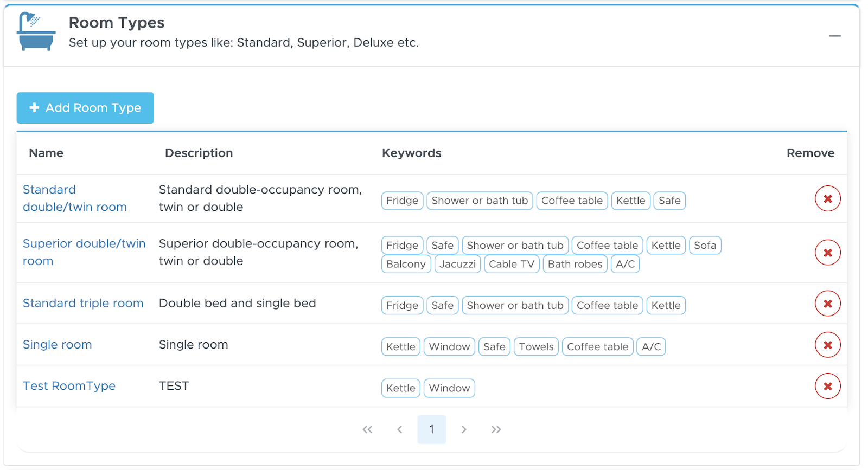Viewport: 868px width, 470px height.
Task: Click the Keywords column header
Action: tap(412, 153)
